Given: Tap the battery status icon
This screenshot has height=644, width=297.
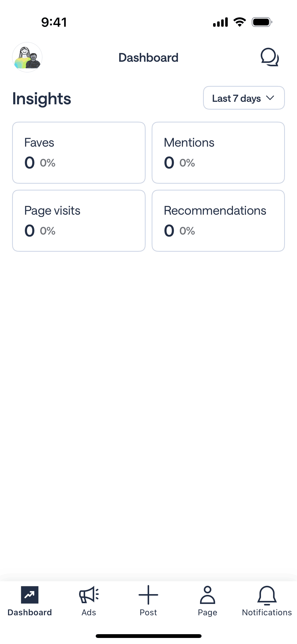Looking at the screenshot, I should coord(262,22).
